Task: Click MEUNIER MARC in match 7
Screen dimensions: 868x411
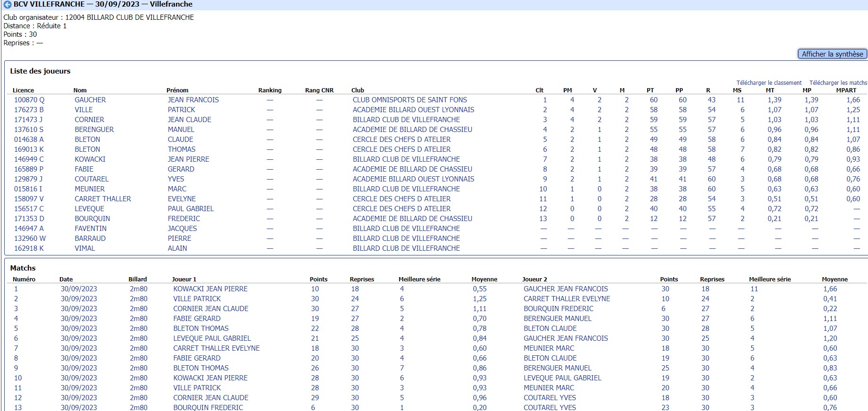Action: 549,348
